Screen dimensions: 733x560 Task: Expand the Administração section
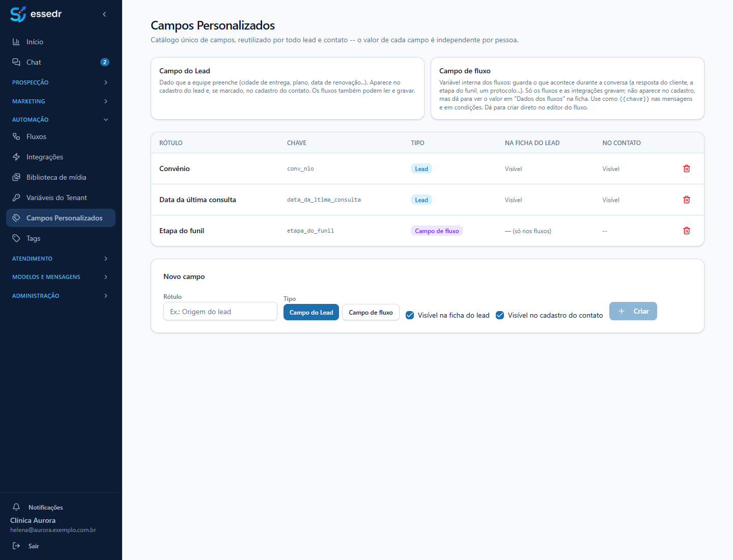[61, 296]
